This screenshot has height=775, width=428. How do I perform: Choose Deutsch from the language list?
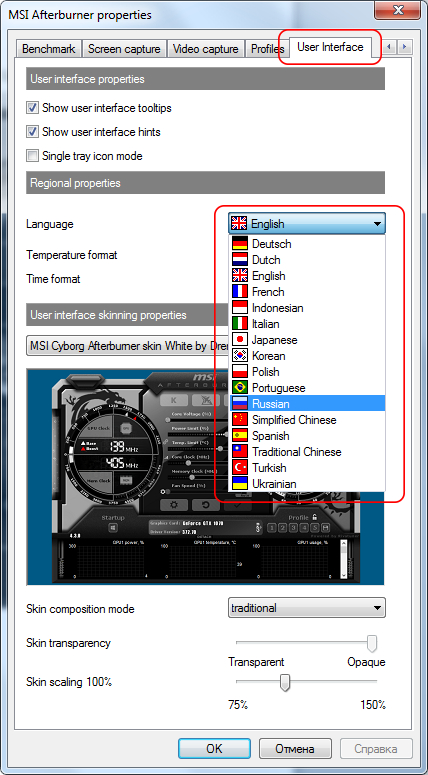tap(307, 244)
